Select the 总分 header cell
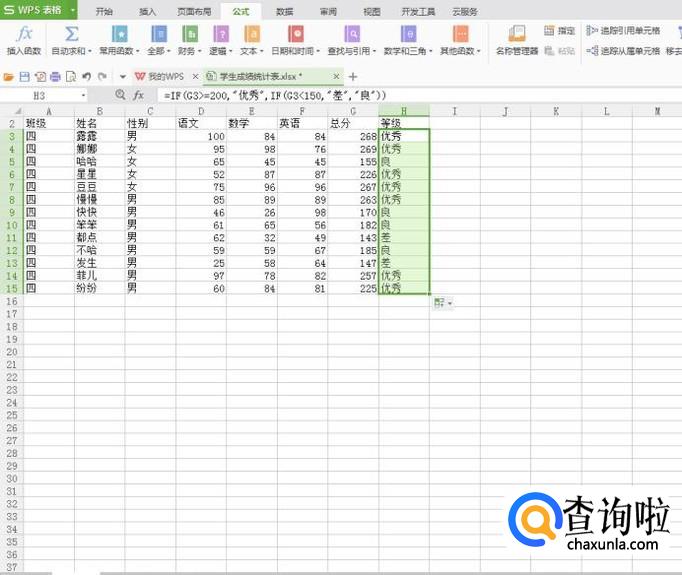 [353, 123]
